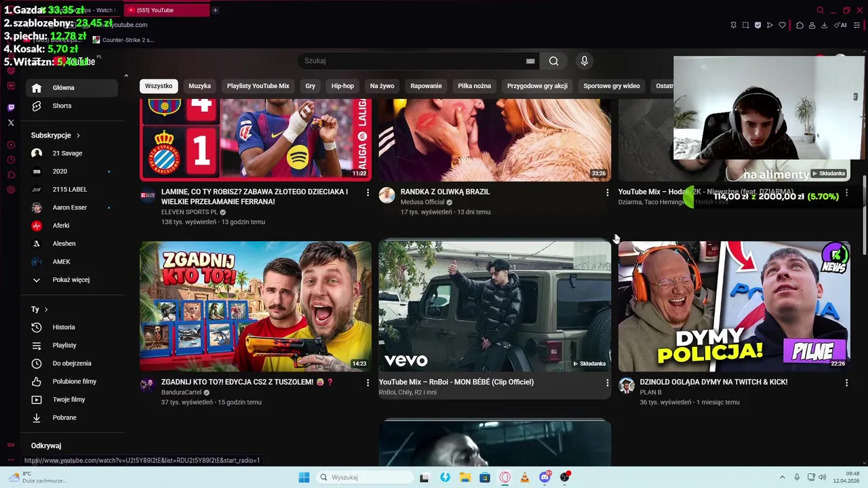This screenshot has width=868, height=488.
Task: Open OBS Studio from the taskbar
Action: [565, 477]
